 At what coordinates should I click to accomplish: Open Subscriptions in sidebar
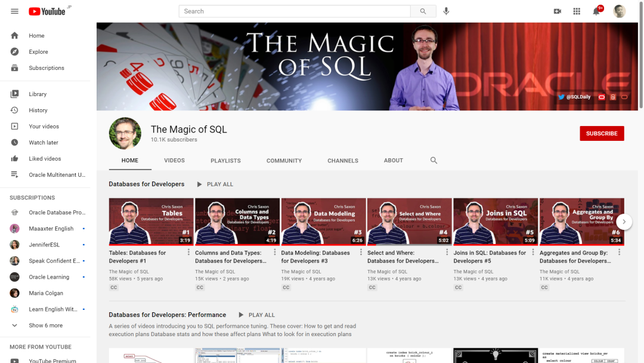click(45, 68)
